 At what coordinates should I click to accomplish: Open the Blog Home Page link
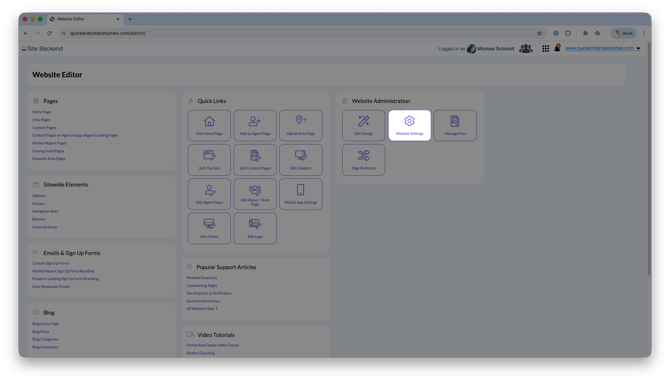tap(45, 324)
